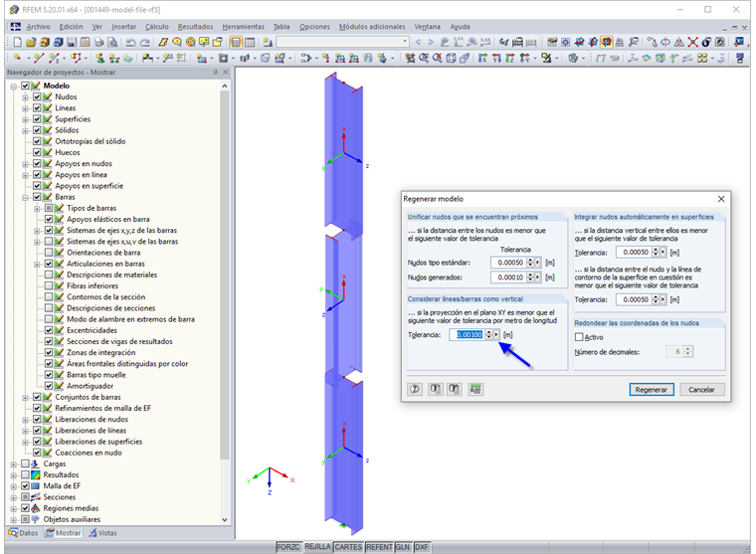Click the Nudos tipo estándar tolerance field
756x554 pixels.
click(x=510, y=263)
